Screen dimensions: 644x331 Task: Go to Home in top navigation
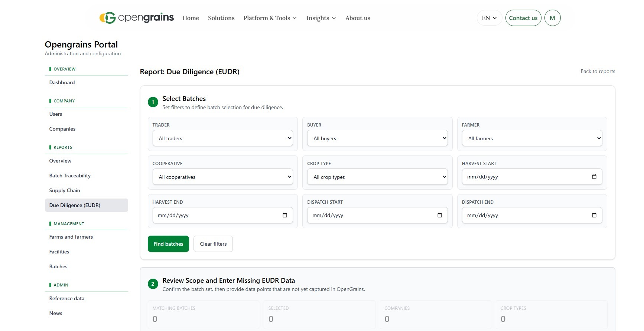click(191, 18)
